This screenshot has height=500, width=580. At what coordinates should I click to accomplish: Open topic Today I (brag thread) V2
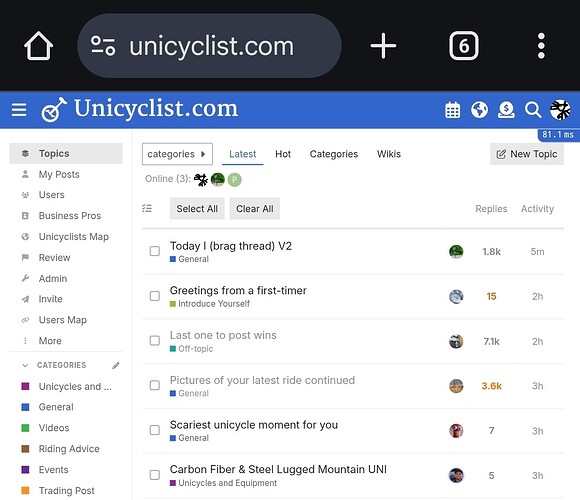pyautogui.click(x=231, y=246)
